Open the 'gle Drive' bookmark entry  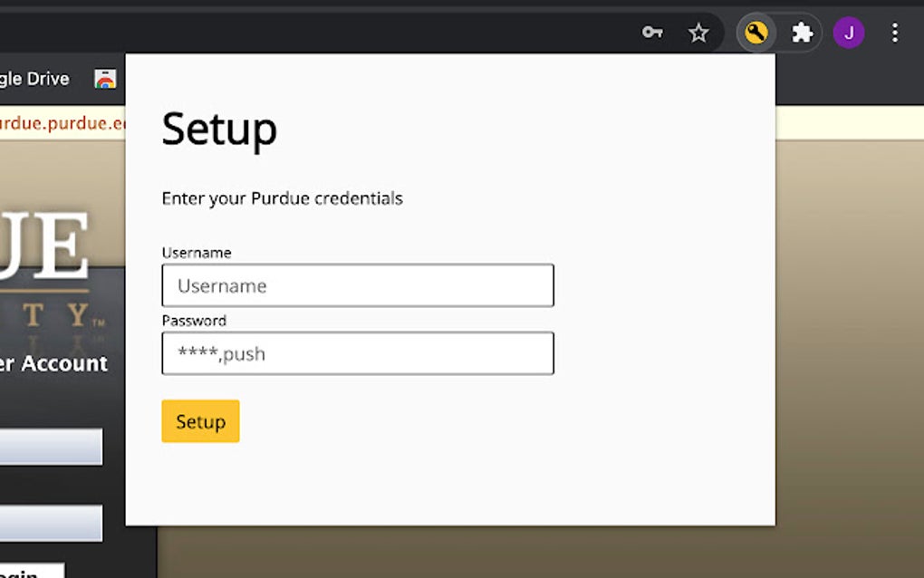pos(36,78)
